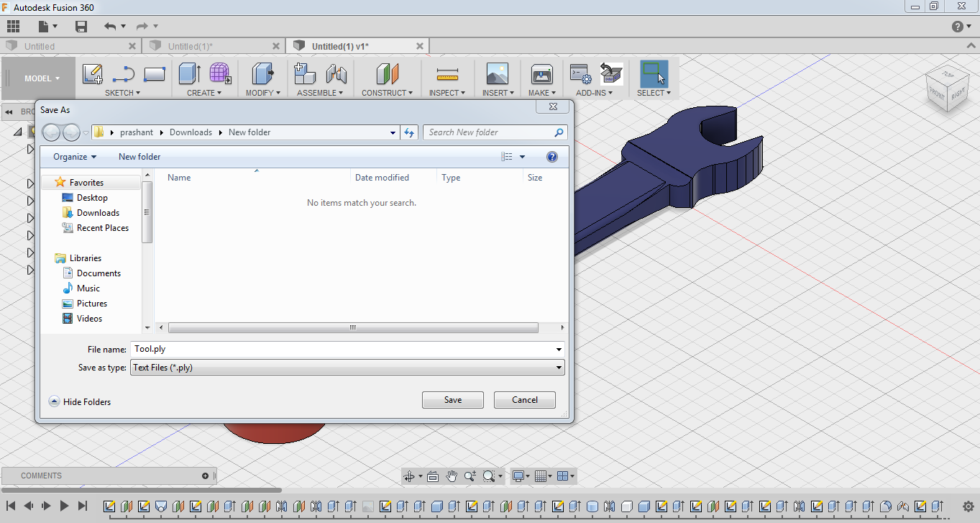Image resolution: width=980 pixels, height=523 pixels.
Task: Select the Extrude tool icon
Action: 189,74
